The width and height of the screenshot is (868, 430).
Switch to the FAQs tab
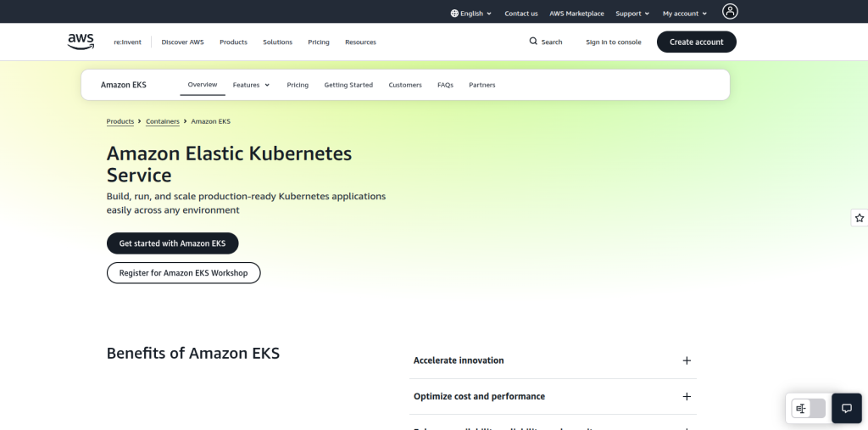[445, 85]
